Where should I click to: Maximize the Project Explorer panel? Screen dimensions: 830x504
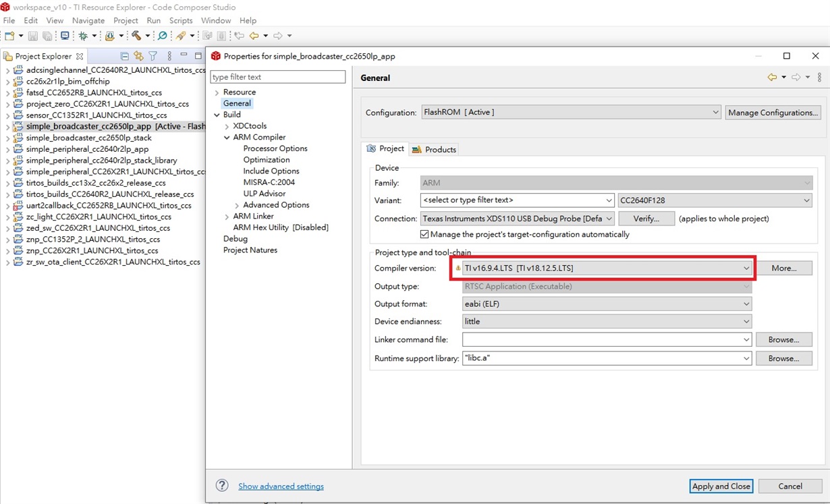point(198,56)
